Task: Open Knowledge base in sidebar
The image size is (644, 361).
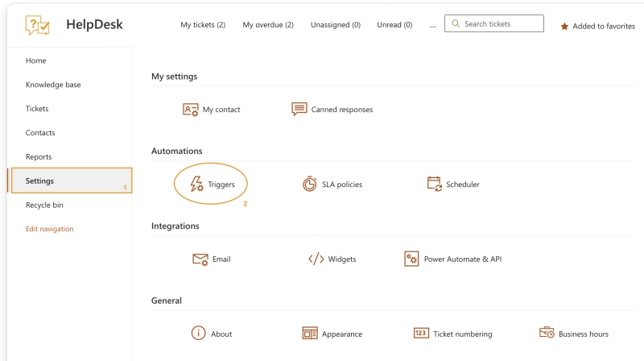Action: [x=53, y=85]
